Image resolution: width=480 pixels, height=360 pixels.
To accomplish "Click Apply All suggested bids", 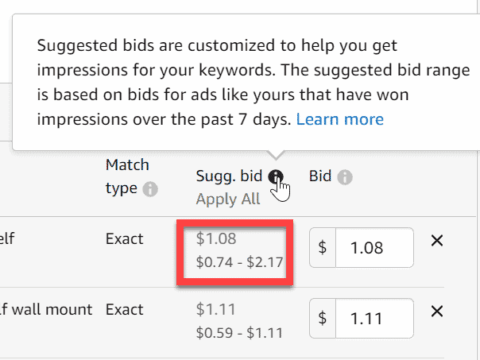I will click(228, 199).
